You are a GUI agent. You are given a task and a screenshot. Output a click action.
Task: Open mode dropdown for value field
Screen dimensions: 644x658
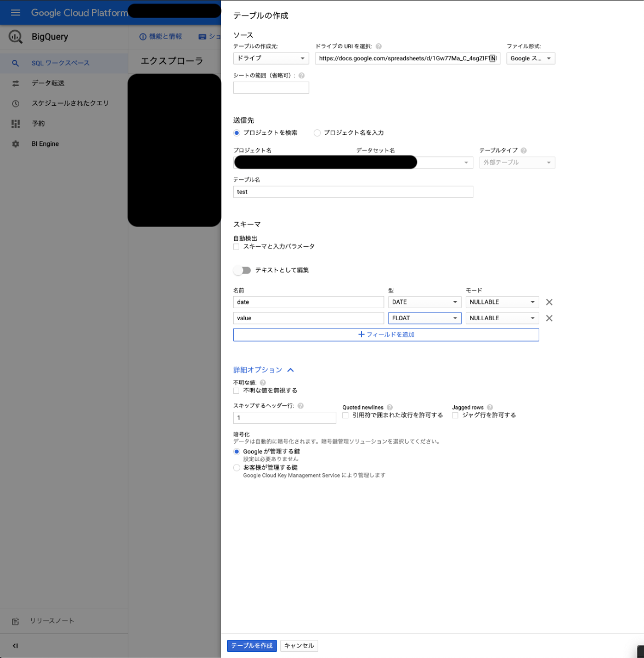pyautogui.click(x=502, y=318)
